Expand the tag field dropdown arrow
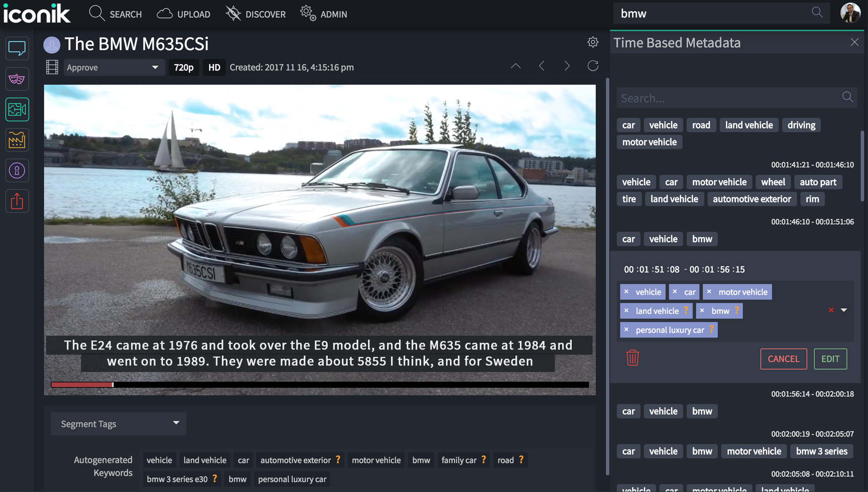868x492 pixels. tap(844, 310)
